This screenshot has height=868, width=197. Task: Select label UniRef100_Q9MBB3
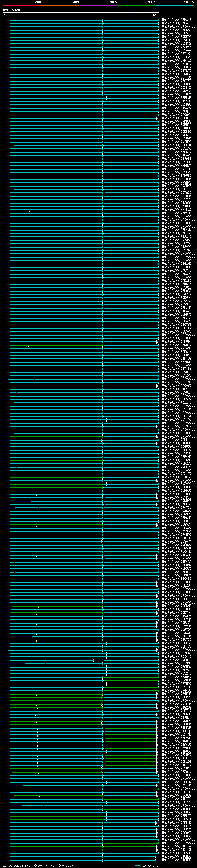[177, 121]
